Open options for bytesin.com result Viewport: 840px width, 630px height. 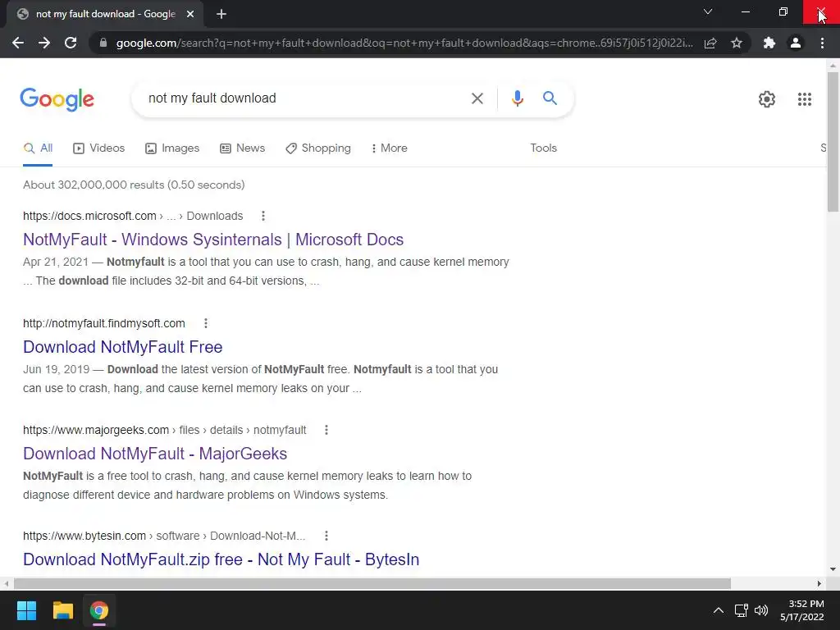(326, 536)
